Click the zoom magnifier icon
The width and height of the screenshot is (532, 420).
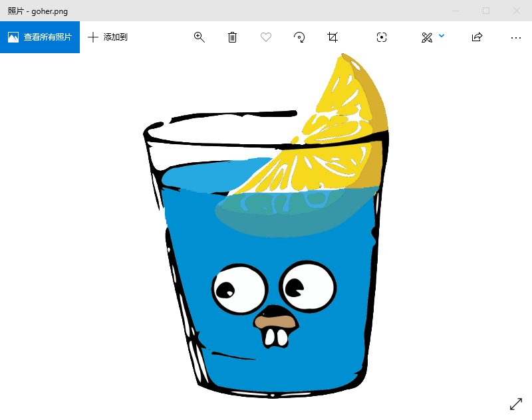199,37
